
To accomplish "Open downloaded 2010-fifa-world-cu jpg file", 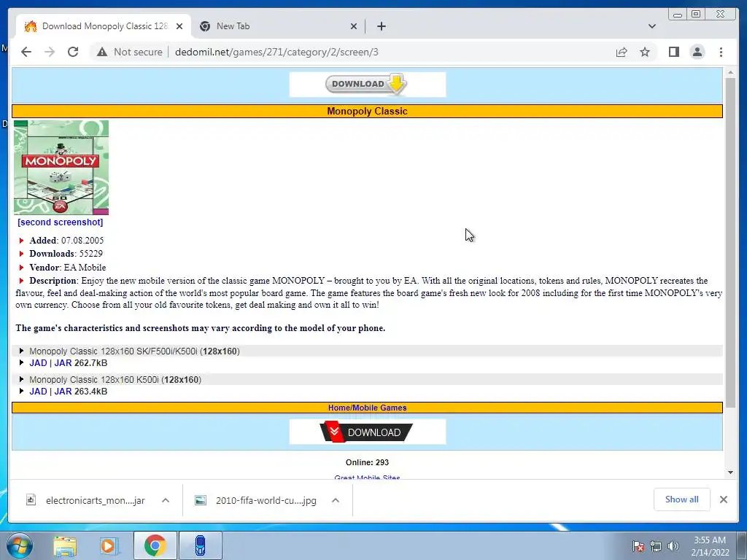I will coord(256,500).
